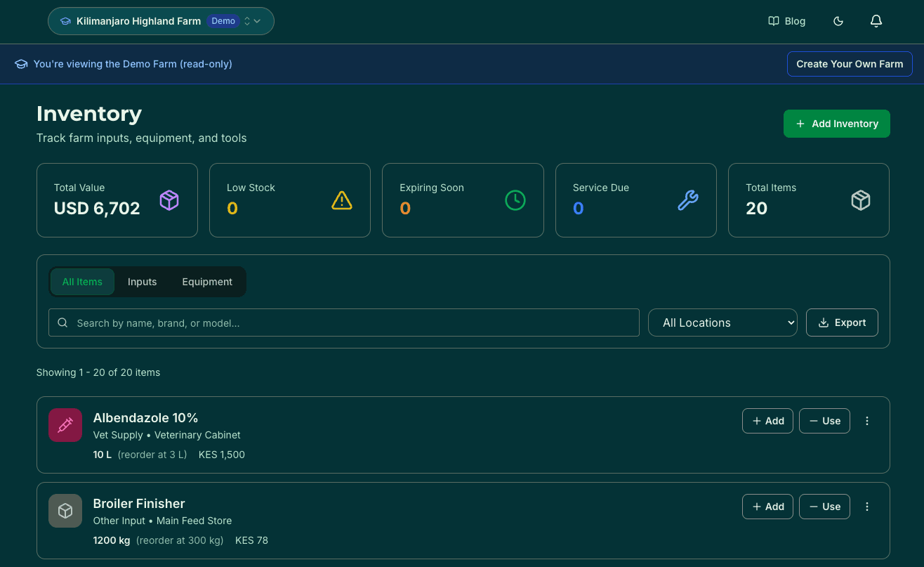Click the Expiring Soon clock icon
The width and height of the screenshot is (924, 567).
point(515,200)
